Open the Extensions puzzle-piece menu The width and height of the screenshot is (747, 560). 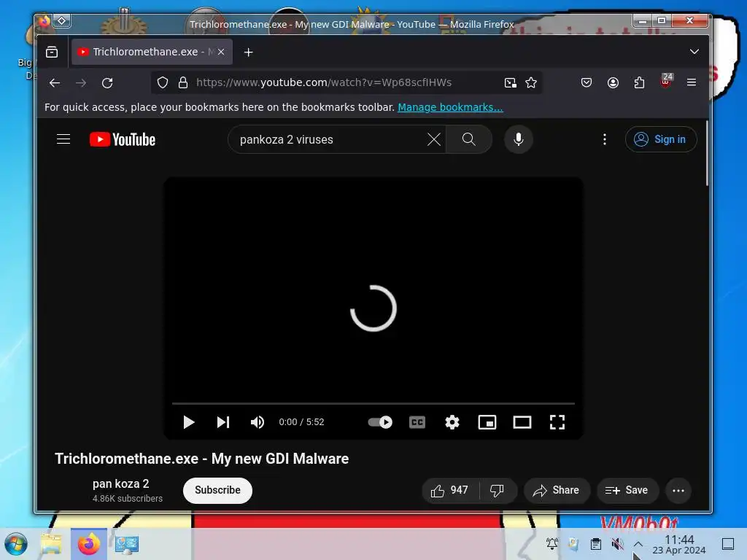coord(639,83)
